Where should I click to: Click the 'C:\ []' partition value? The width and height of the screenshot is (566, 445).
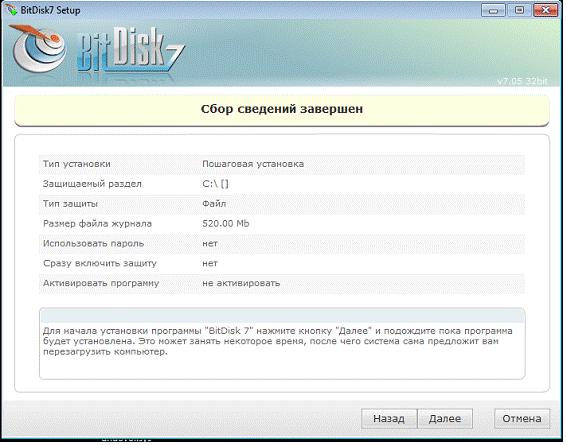215,184
